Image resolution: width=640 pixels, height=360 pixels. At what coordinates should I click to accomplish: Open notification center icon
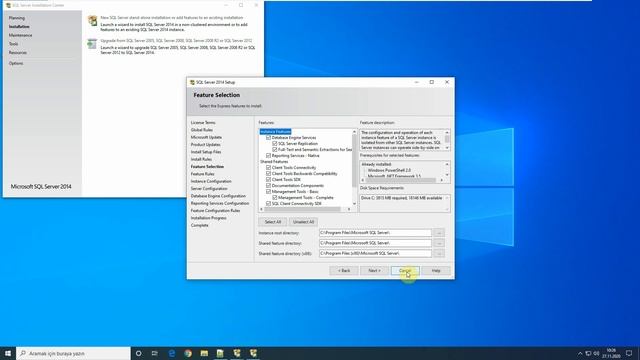pyautogui.click(x=629, y=353)
